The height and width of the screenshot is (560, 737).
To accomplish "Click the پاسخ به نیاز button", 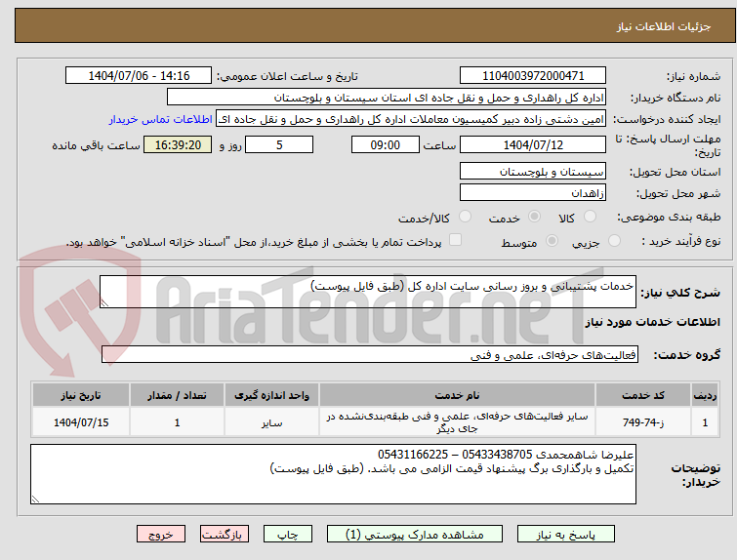I will (x=566, y=535).
